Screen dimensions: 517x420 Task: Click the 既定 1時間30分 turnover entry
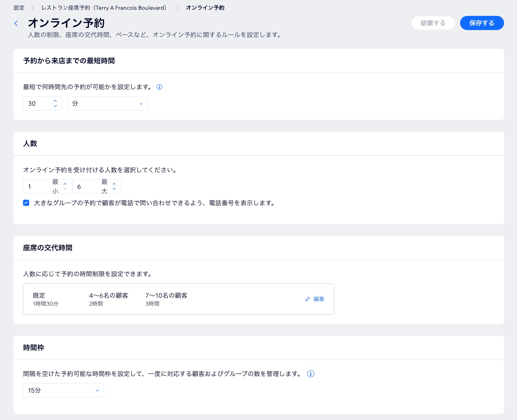click(46, 299)
